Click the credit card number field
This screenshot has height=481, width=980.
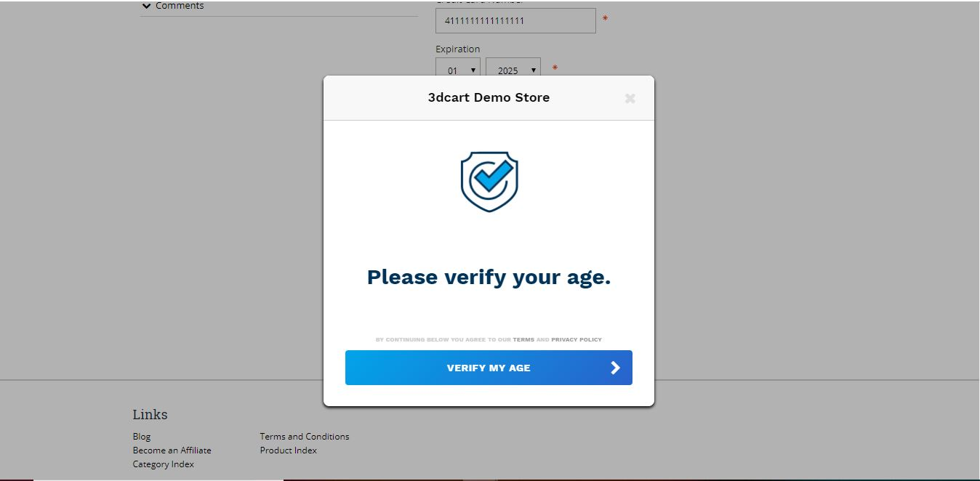[x=515, y=20]
